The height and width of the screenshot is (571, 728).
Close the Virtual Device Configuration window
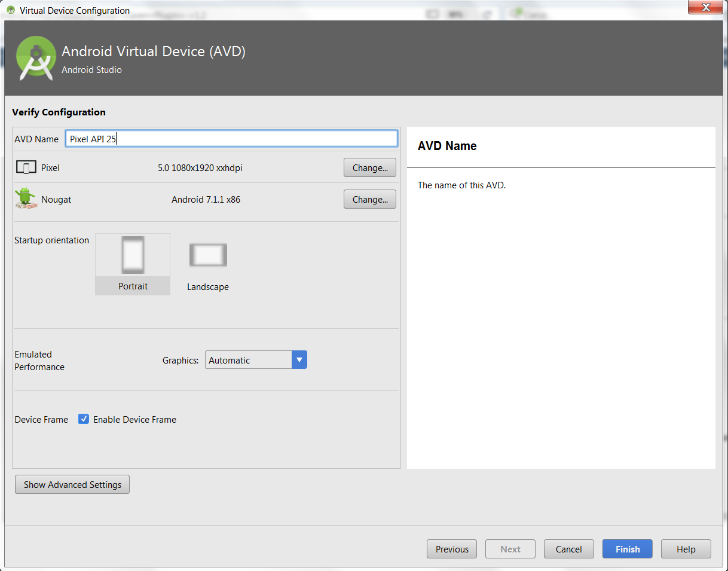coord(705,7)
